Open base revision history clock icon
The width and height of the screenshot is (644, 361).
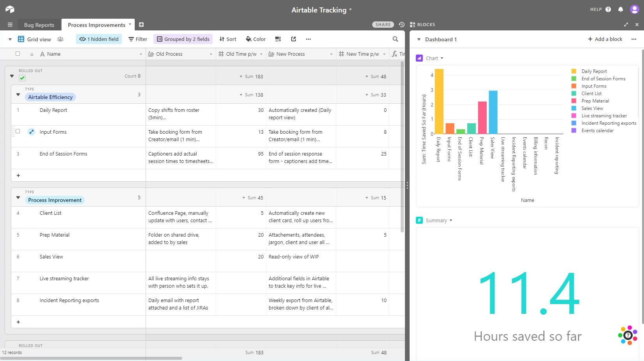click(402, 25)
